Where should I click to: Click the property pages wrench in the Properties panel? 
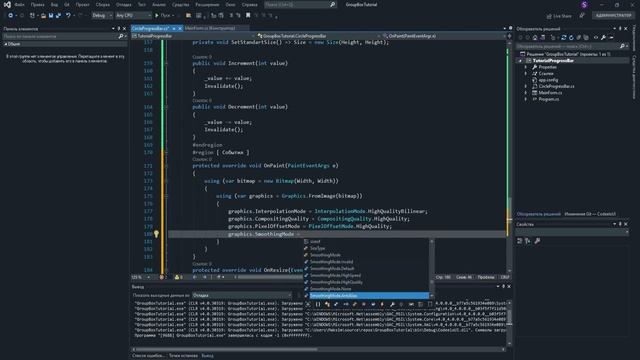click(x=537, y=241)
